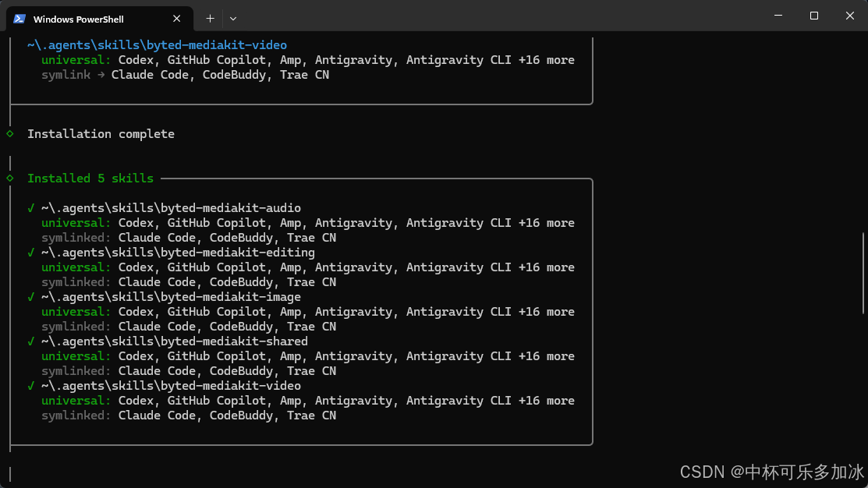The height and width of the screenshot is (488, 868).
Task: Close the Windows PowerShell tab
Action: coord(176,19)
